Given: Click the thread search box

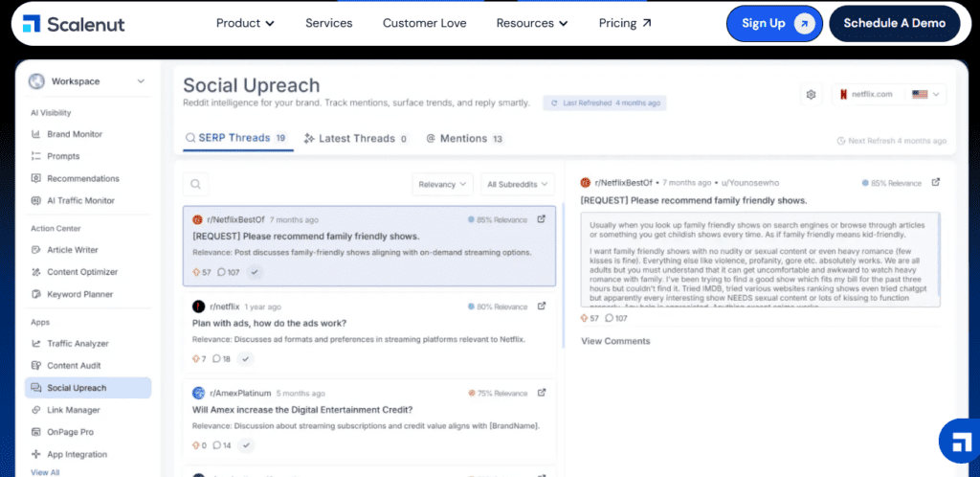Looking at the screenshot, I should click(195, 185).
